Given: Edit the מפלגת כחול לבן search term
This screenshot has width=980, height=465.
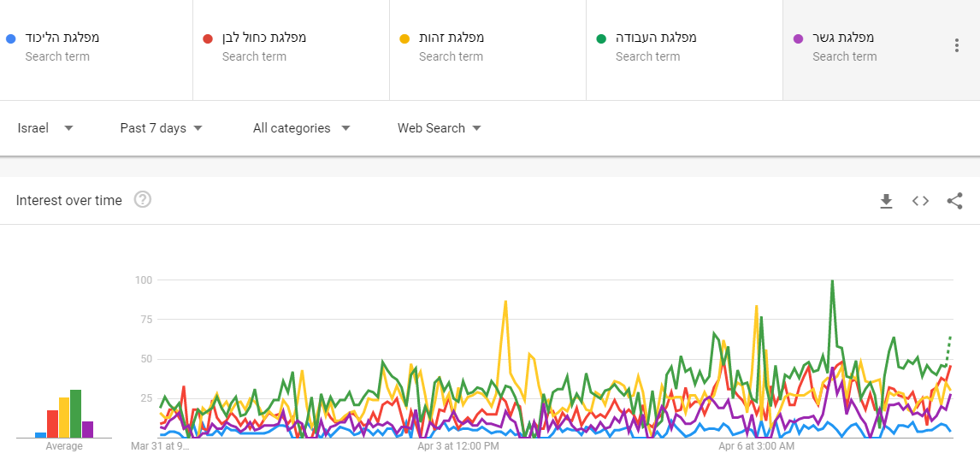Looking at the screenshot, I should [x=266, y=38].
